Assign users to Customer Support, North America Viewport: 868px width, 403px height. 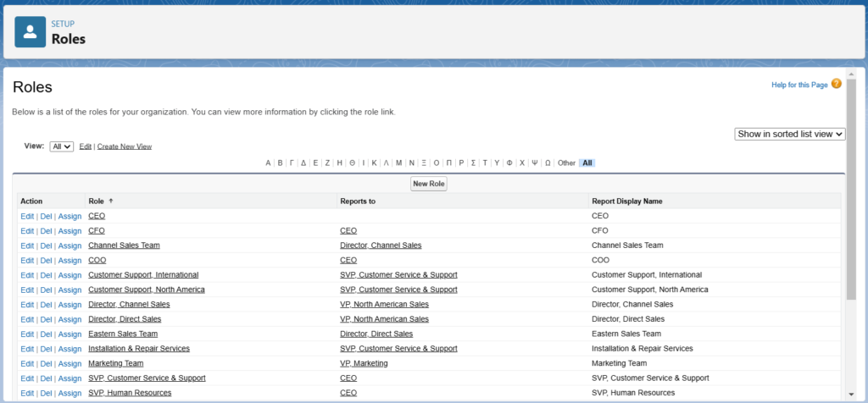pyautogui.click(x=70, y=290)
